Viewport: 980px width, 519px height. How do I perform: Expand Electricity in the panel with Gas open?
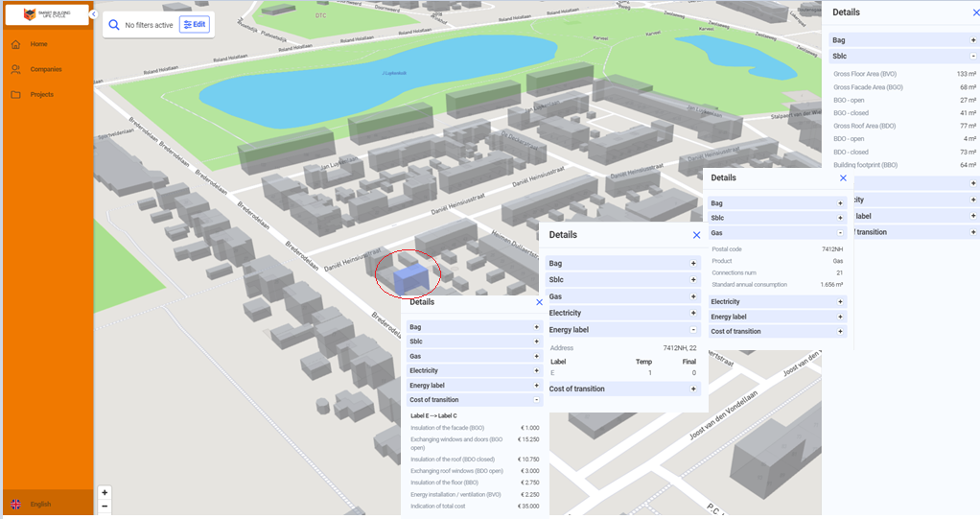click(x=840, y=301)
